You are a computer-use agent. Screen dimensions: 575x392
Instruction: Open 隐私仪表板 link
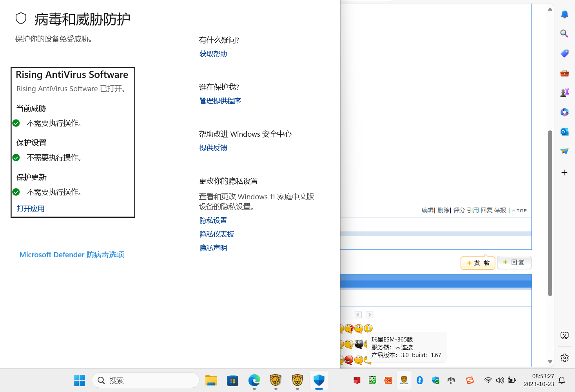coord(217,234)
